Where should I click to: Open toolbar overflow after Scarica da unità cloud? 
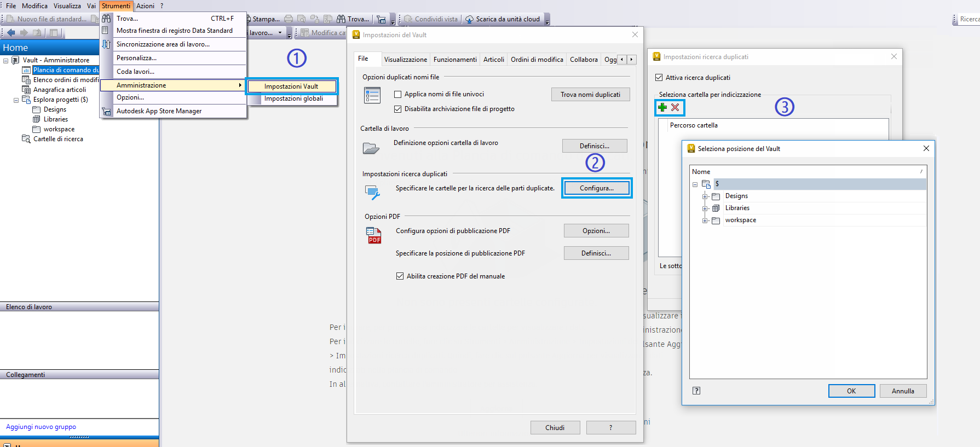click(547, 20)
